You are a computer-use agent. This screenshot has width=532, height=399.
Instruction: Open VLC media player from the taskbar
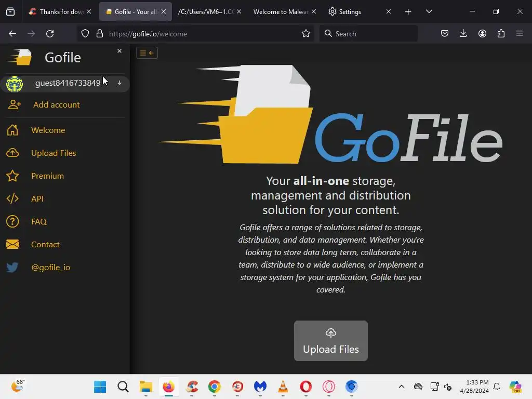(283, 387)
